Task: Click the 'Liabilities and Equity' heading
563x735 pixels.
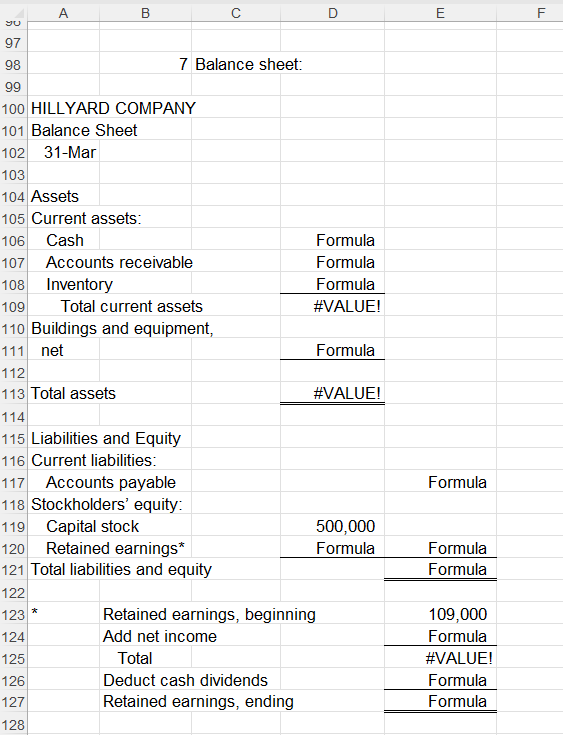Action: tap(106, 438)
